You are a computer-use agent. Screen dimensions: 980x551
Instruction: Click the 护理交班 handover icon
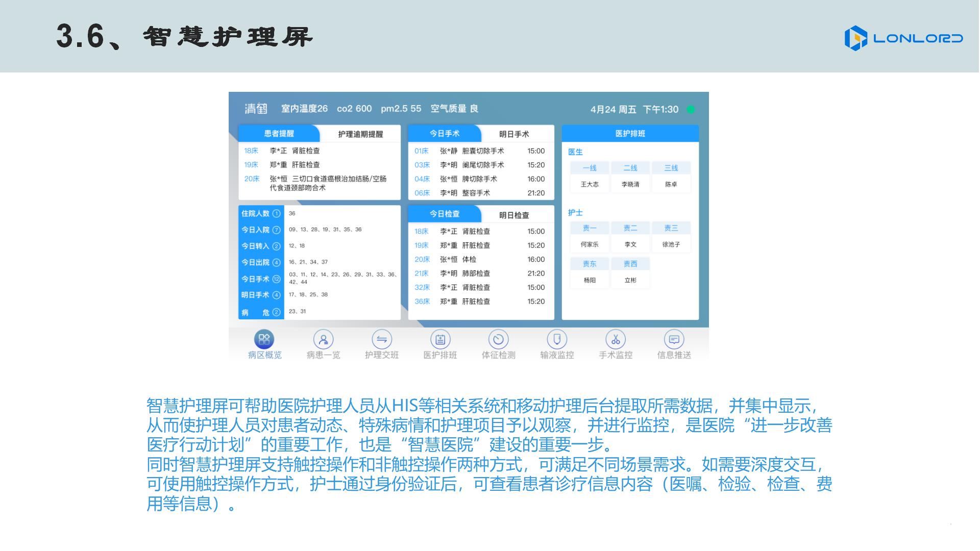[382, 338]
